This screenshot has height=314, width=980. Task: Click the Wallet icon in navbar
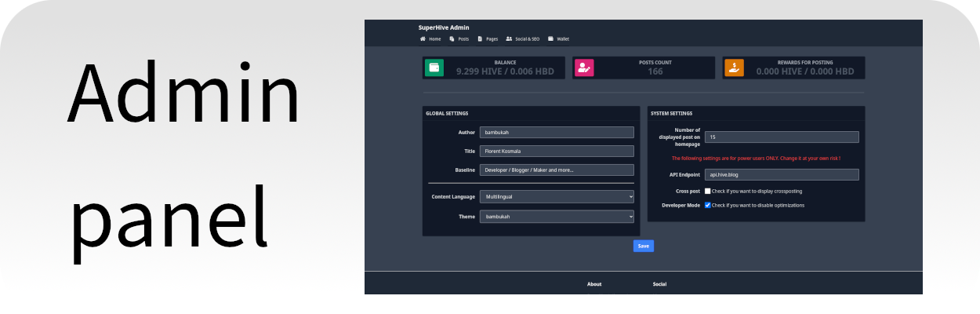tap(550, 38)
